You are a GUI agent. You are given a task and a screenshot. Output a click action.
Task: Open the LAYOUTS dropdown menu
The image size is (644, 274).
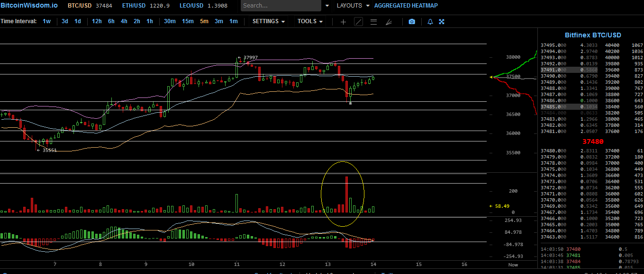point(353,6)
